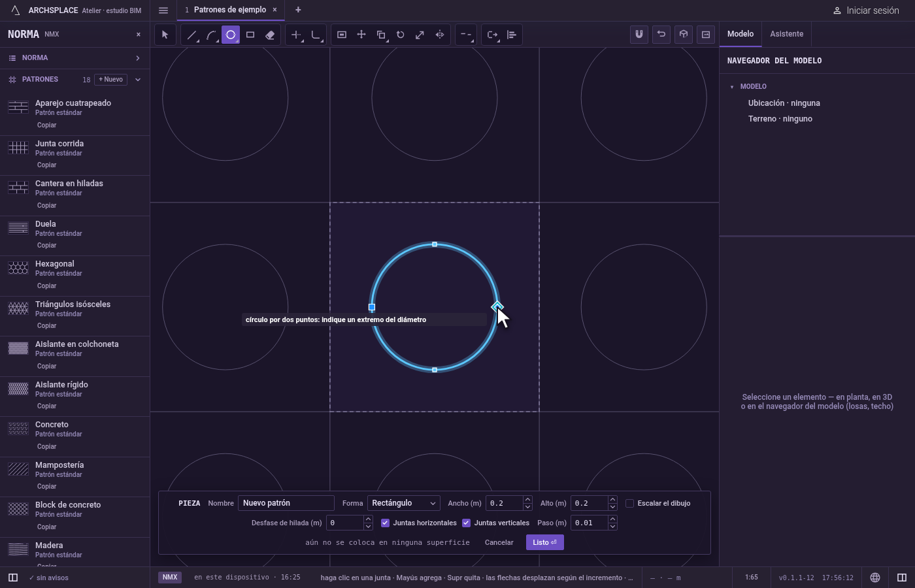915x588 pixels.
Task: Pick the arc drawing tool
Action: 211,35
